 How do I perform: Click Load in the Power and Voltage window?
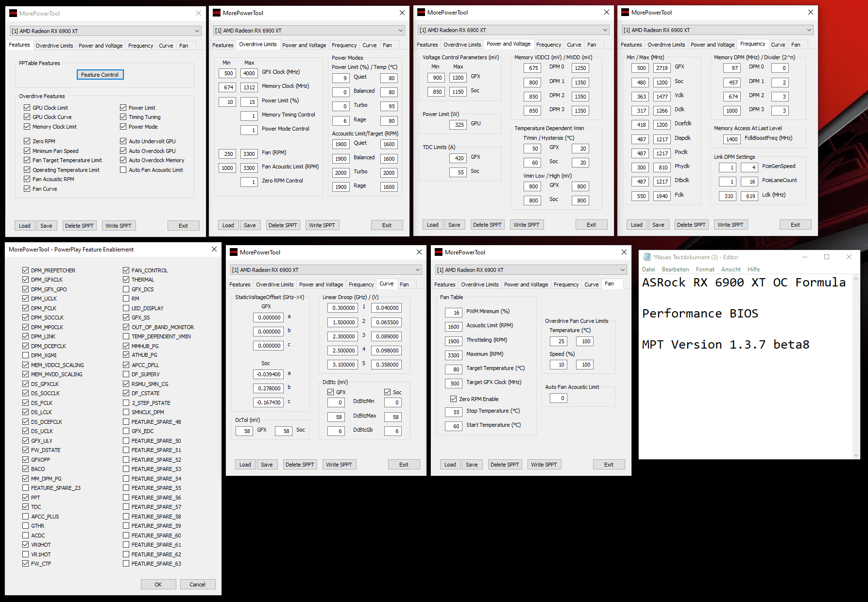click(x=433, y=225)
